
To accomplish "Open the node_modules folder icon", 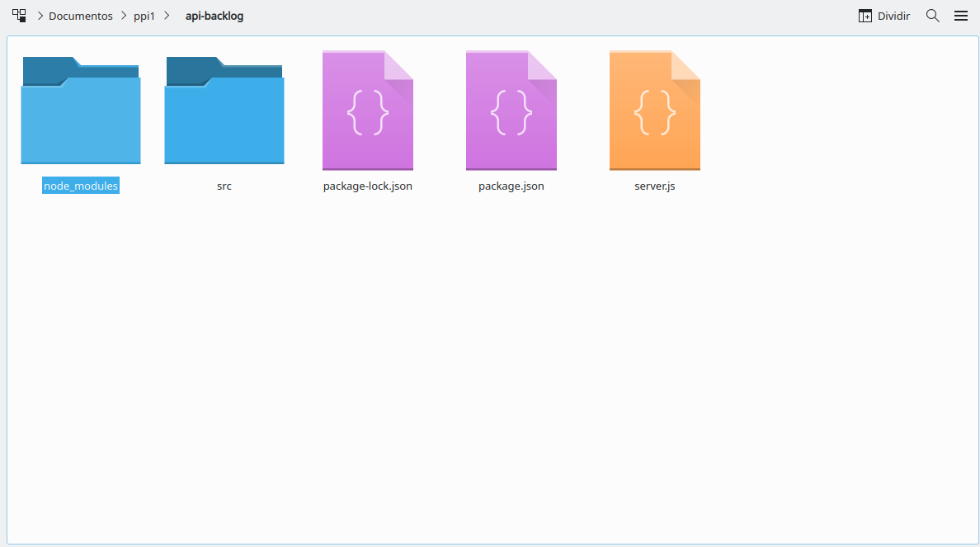I will pyautogui.click(x=81, y=111).
